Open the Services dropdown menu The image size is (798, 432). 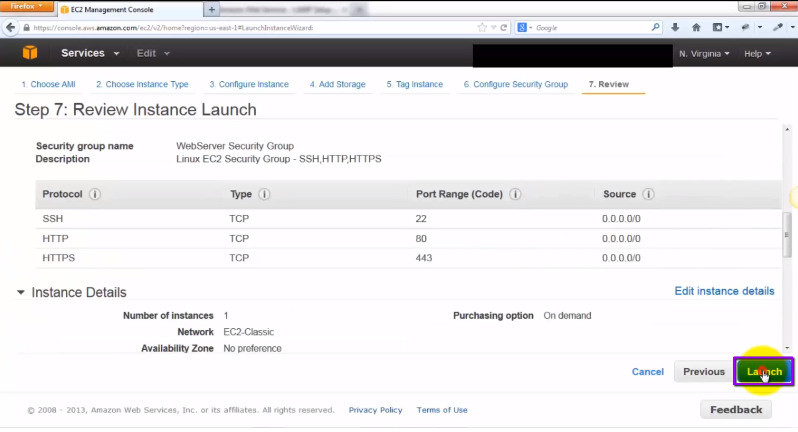point(90,53)
